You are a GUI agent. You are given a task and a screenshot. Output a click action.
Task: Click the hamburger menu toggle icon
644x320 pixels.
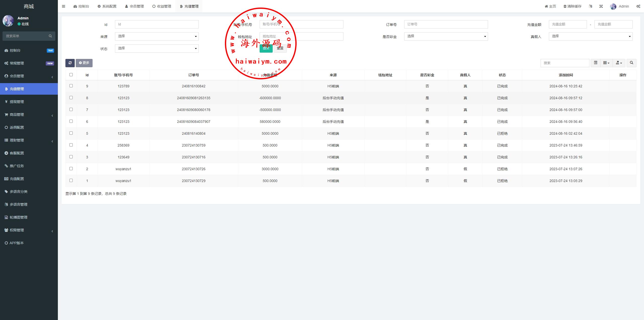(63, 6)
